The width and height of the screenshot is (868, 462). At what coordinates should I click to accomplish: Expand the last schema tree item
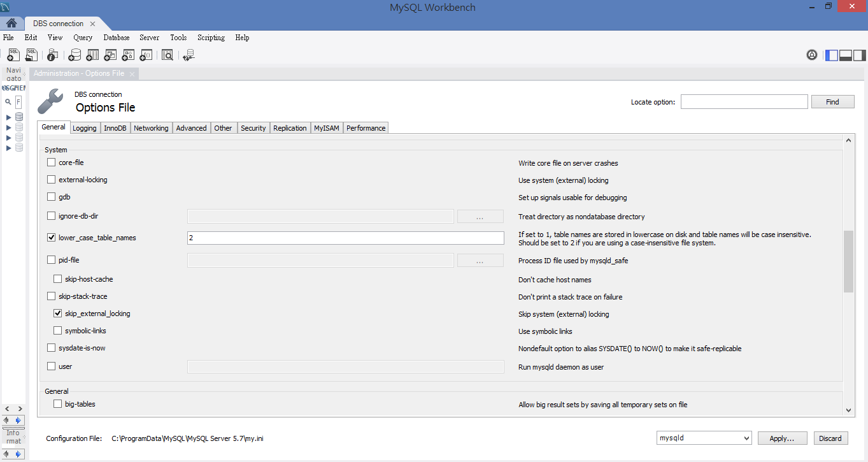click(9, 148)
